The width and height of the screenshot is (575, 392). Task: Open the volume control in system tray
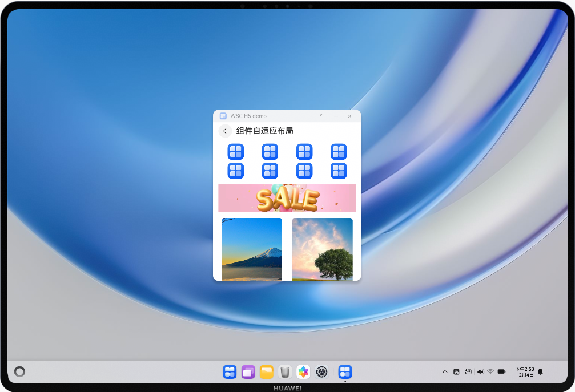480,372
